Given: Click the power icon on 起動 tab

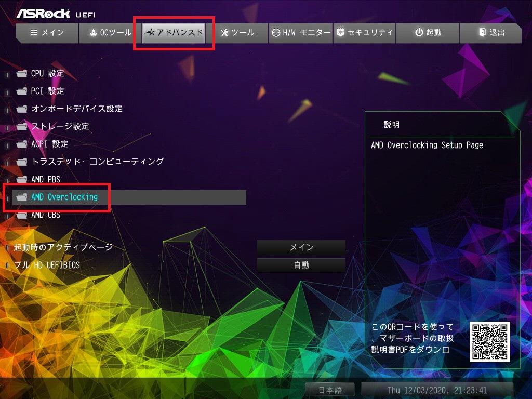Looking at the screenshot, I should tap(419, 32).
